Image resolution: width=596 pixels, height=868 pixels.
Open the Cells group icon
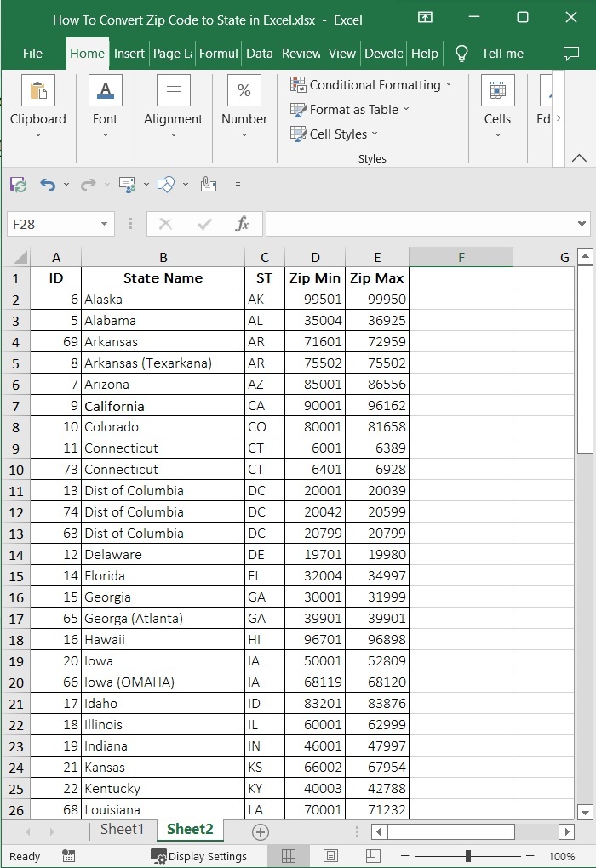(x=498, y=90)
